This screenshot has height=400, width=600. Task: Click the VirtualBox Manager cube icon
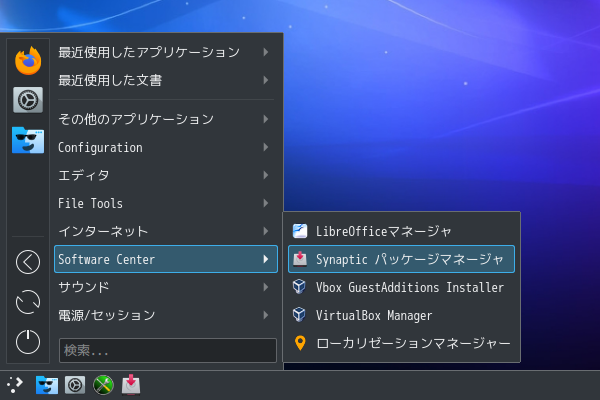point(299,315)
